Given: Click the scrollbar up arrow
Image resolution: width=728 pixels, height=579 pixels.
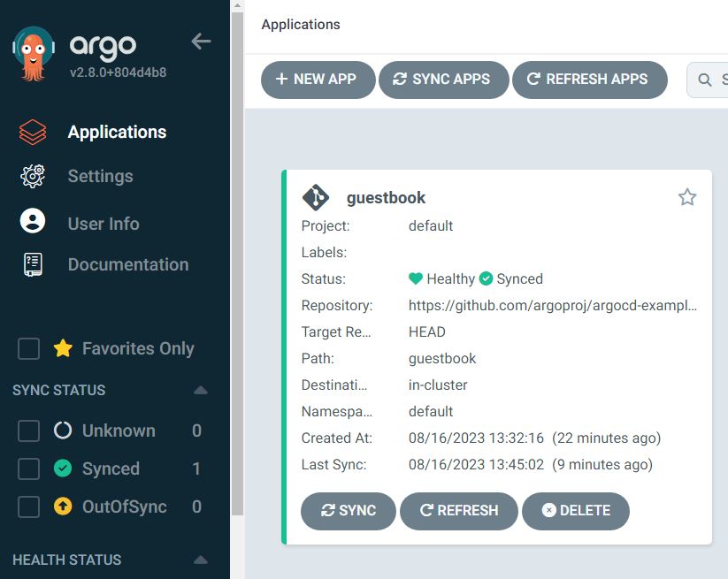Looking at the screenshot, I should 237,5.
